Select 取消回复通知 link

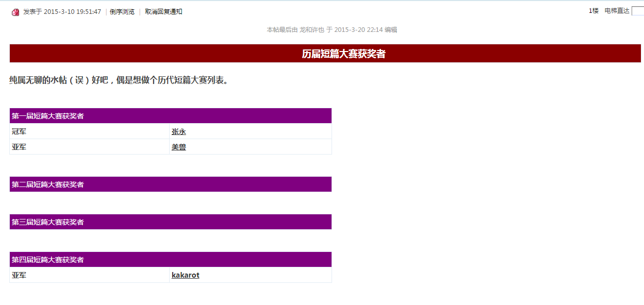(163, 12)
